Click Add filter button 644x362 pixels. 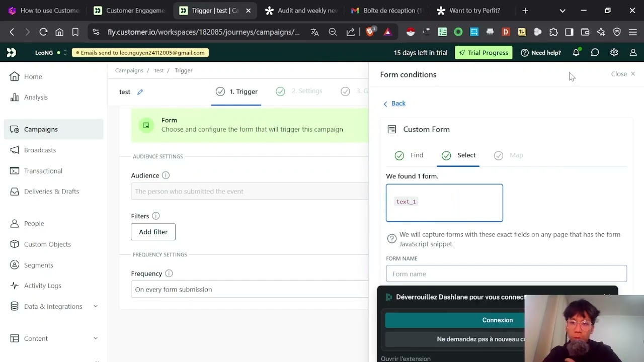(153, 232)
